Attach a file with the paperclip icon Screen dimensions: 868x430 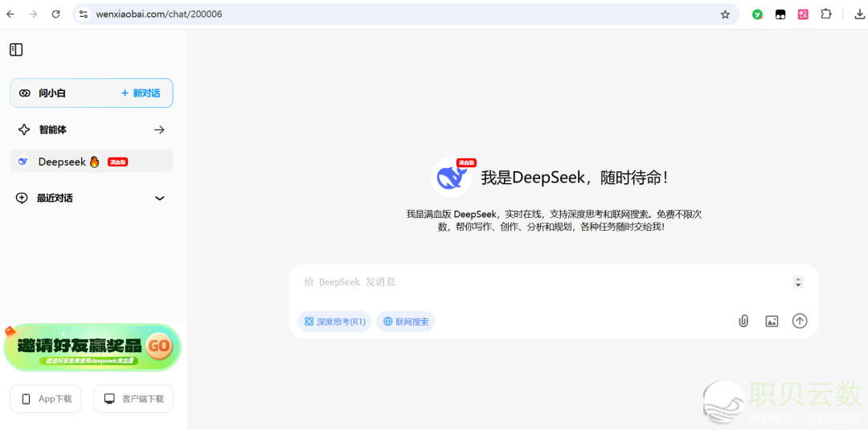(743, 321)
